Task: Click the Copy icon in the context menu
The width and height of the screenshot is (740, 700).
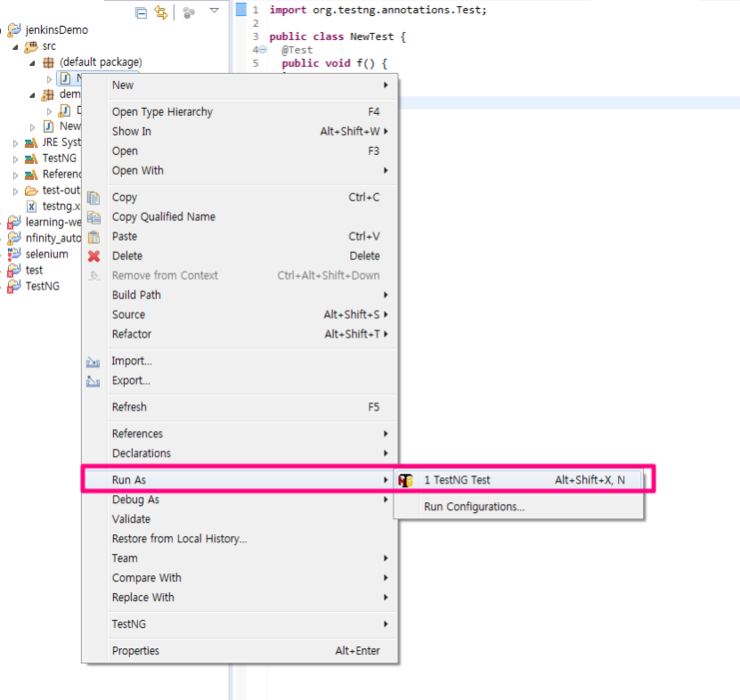Action: tap(94, 198)
